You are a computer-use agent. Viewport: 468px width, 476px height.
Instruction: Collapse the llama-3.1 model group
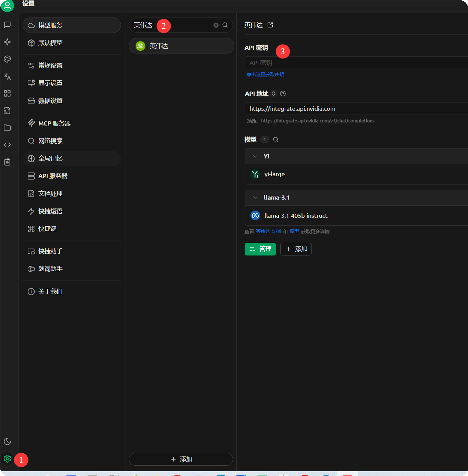pos(255,198)
